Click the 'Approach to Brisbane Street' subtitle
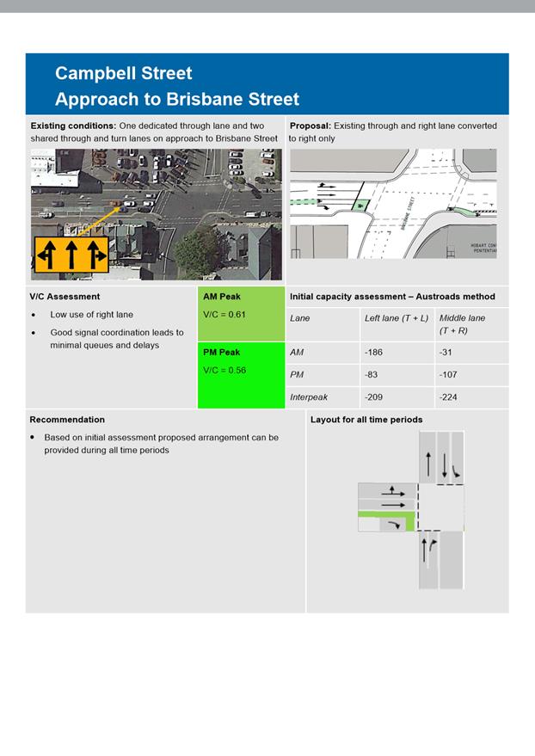The height and width of the screenshot is (756, 535). pos(177,99)
